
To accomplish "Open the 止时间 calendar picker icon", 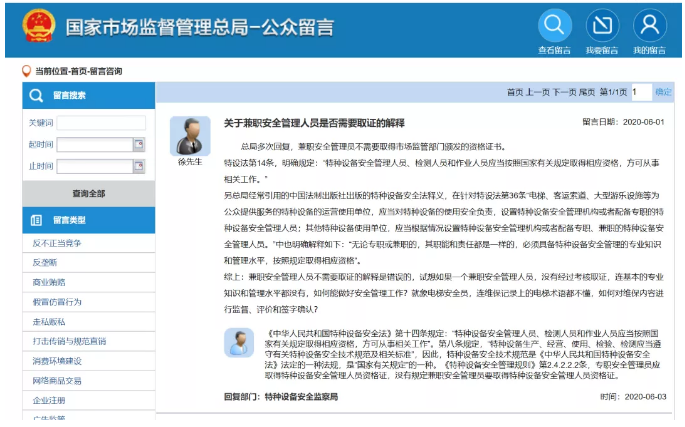I will pos(139,166).
